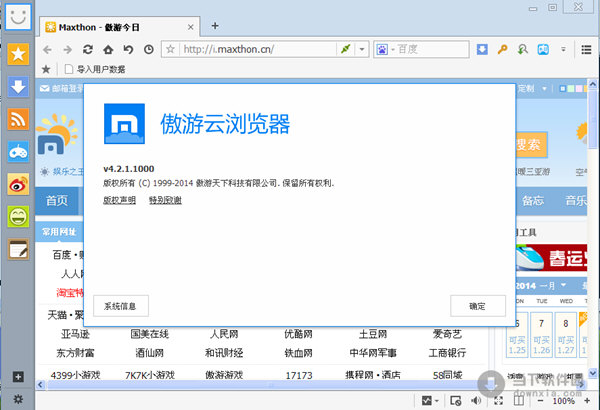Expand the 2014 一月 calendar month dropdown
Image resolution: width=600 pixels, height=410 pixels.
click(x=563, y=285)
